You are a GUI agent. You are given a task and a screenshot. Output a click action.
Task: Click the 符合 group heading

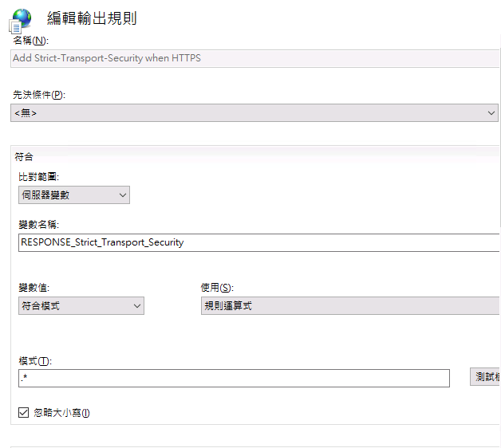tap(24, 156)
